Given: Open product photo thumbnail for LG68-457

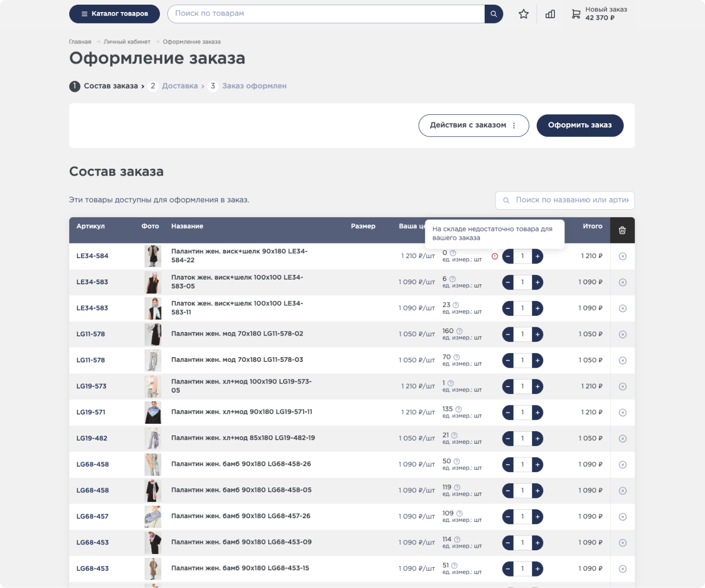Looking at the screenshot, I should (x=153, y=517).
